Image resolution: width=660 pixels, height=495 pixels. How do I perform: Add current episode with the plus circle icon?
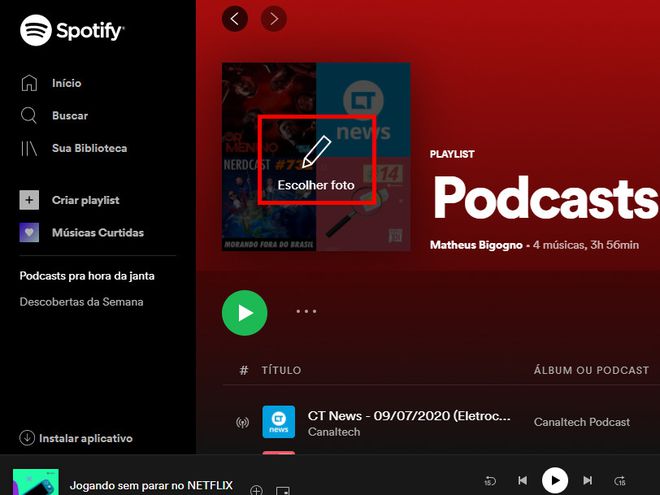click(x=256, y=490)
